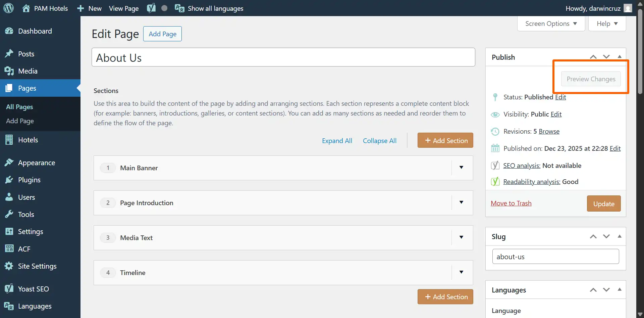Click the Move to Trash link

pos(511,203)
